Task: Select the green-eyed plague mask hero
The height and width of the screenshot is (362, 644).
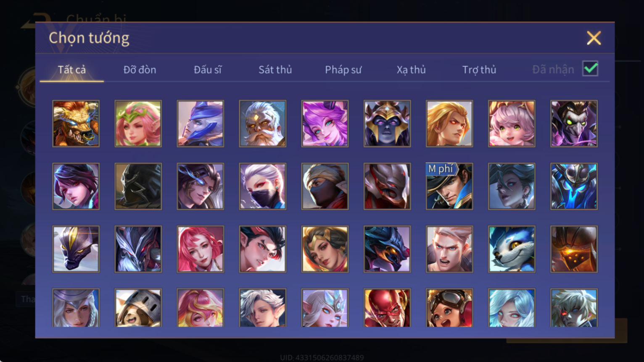Action: pyautogui.click(x=574, y=123)
